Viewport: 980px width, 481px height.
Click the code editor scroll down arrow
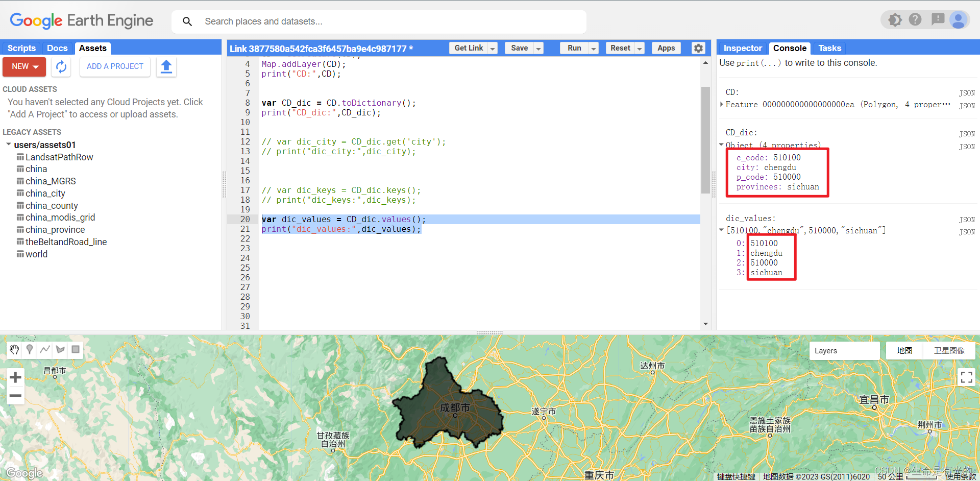705,324
